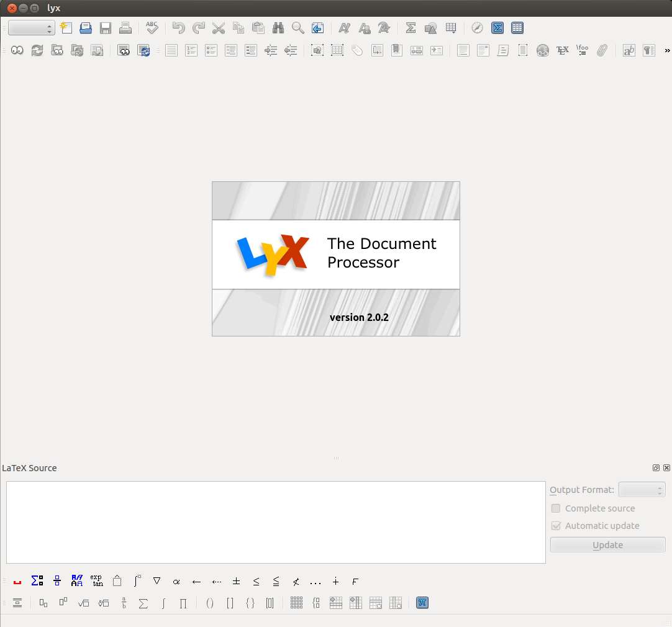Screen dimensions: 672x627
Task: Insert a numbered list
Action: point(191,50)
